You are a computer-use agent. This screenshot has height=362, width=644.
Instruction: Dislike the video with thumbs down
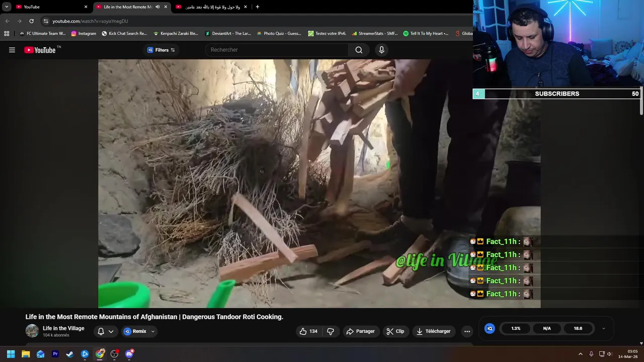(x=331, y=331)
